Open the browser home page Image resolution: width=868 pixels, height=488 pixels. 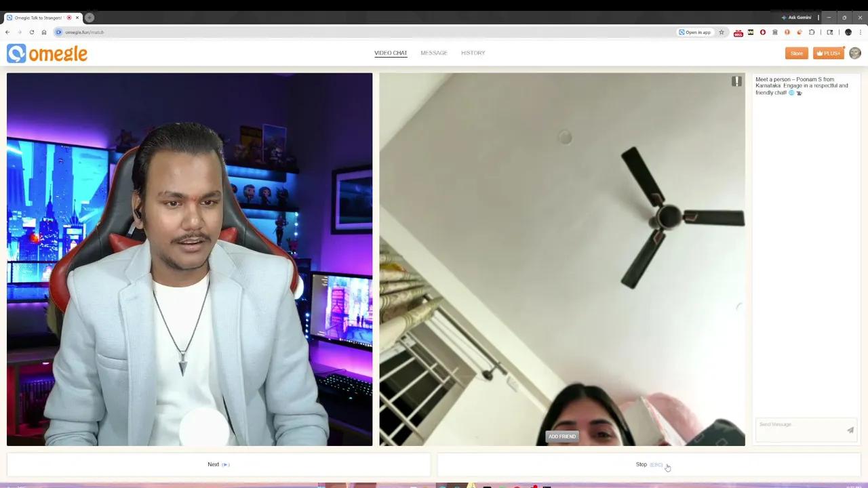(44, 32)
